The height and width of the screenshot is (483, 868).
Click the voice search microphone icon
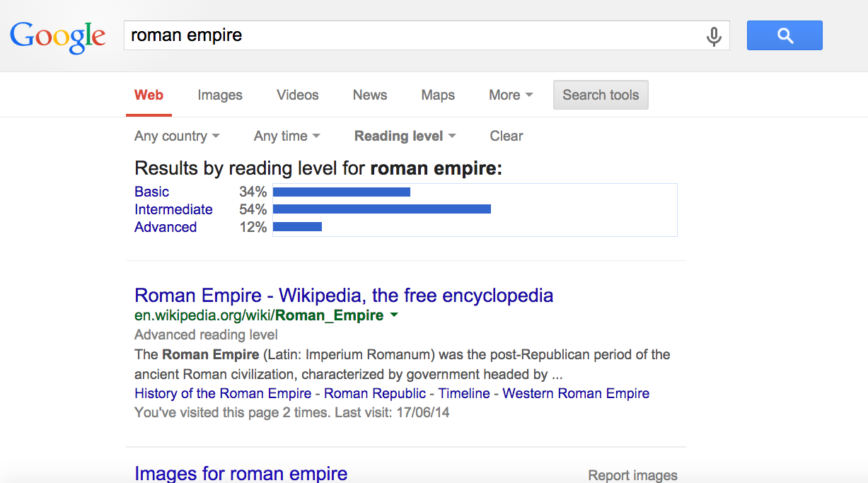point(714,36)
